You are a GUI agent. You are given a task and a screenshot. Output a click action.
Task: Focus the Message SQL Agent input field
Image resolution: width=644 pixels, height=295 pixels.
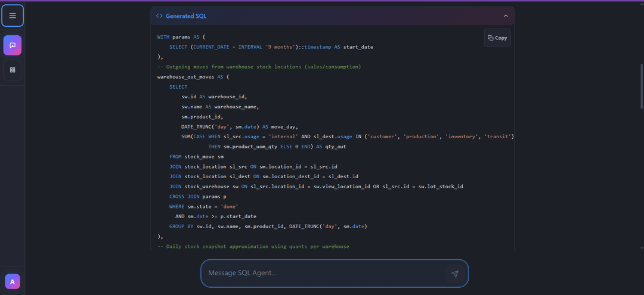(325, 273)
